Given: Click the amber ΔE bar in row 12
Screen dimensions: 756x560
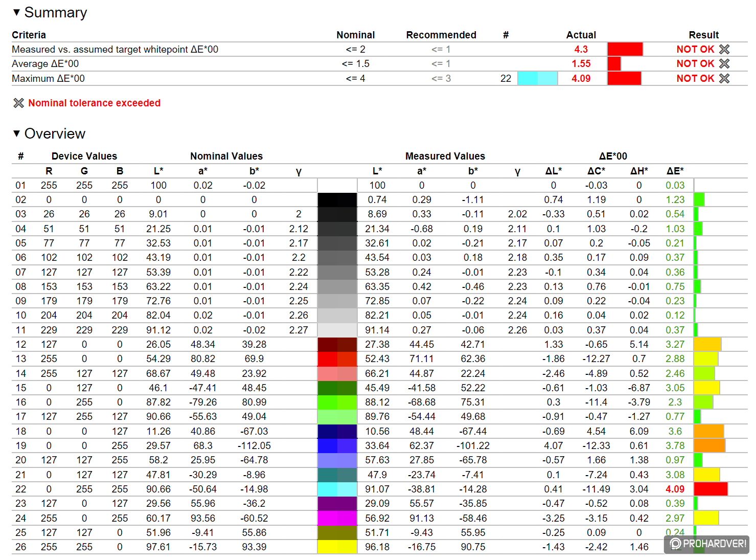Looking at the screenshot, I should coord(707,344).
